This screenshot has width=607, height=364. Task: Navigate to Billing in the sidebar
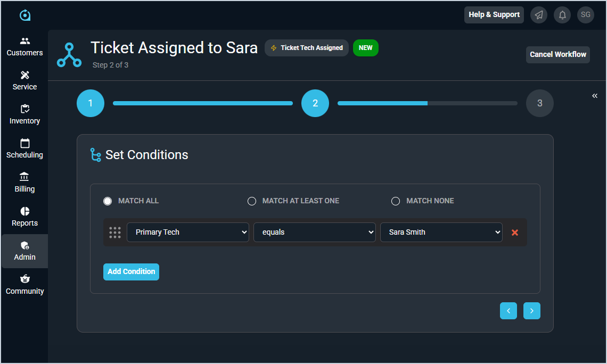24,183
